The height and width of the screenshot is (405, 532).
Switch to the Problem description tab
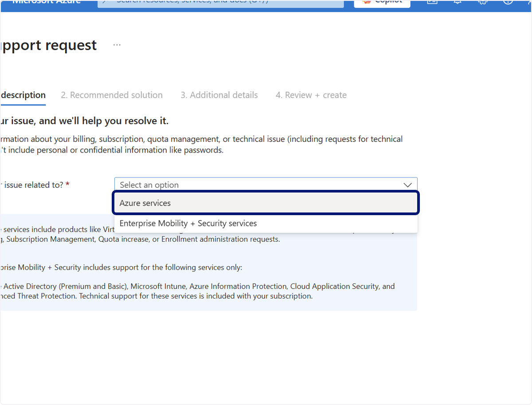tap(23, 95)
